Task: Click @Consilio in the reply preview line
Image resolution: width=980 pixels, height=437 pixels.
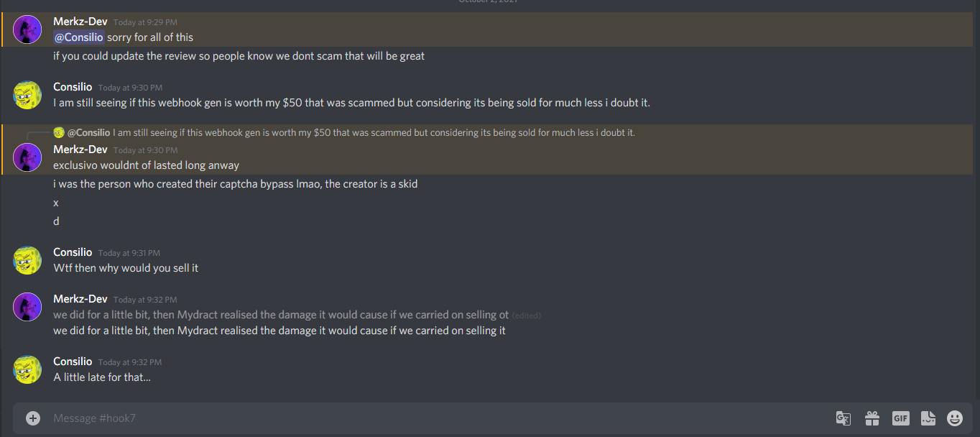Action: pos(89,132)
